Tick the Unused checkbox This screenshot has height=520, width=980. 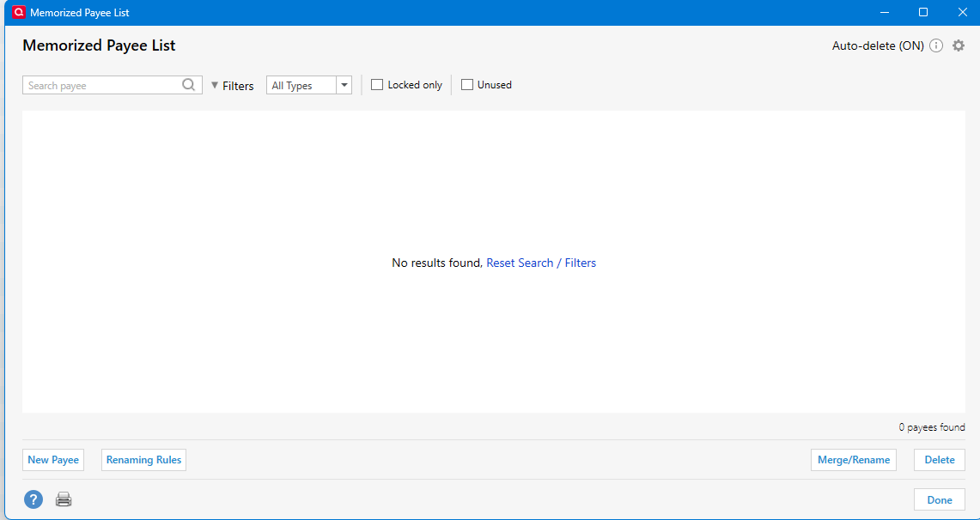467,85
